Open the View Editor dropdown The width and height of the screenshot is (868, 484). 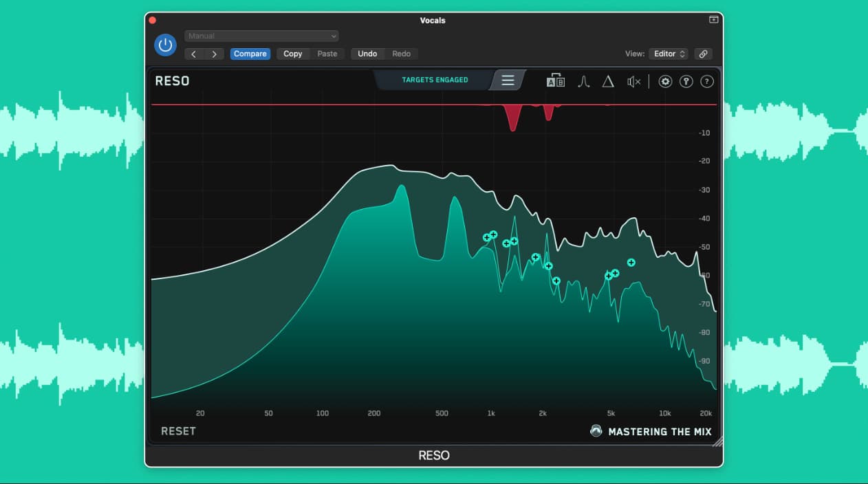click(669, 54)
